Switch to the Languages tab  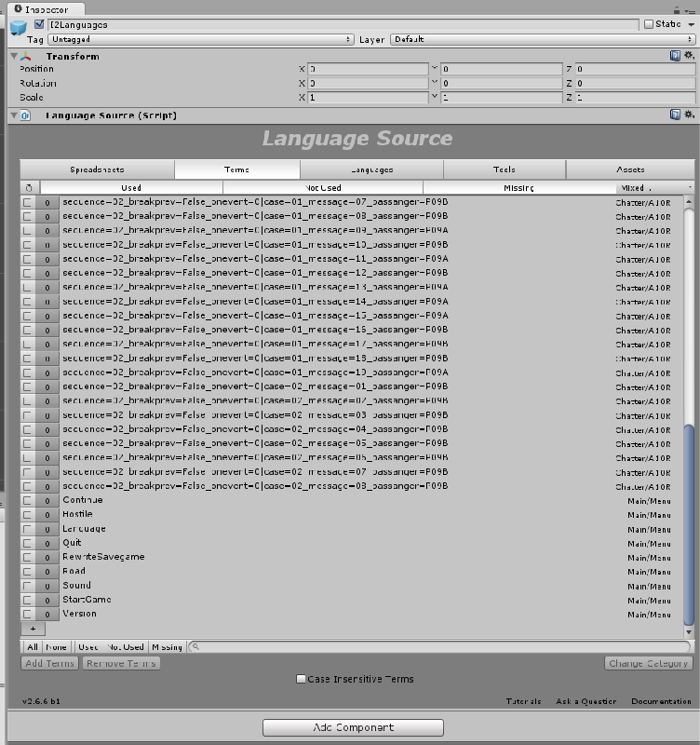(371, 169)
